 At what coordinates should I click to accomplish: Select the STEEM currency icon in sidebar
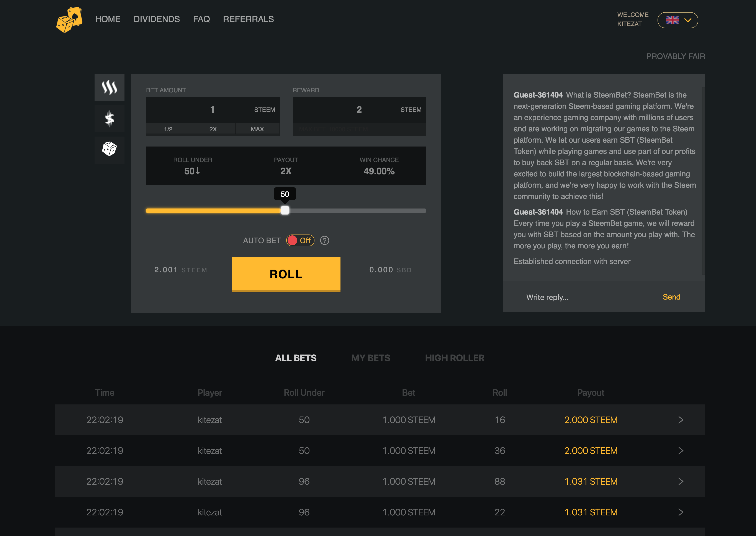tap(109, 88)
